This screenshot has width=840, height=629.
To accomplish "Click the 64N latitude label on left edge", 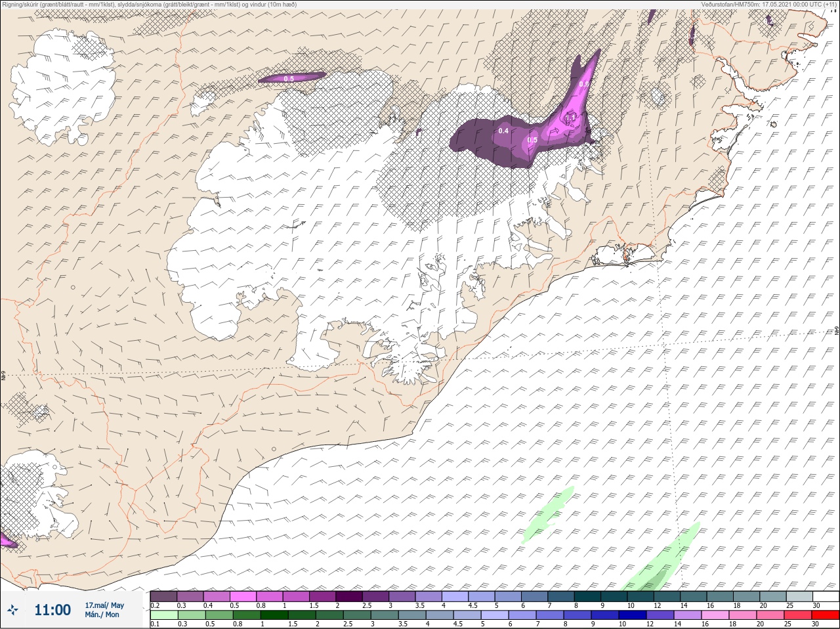I will click(3, 377).
